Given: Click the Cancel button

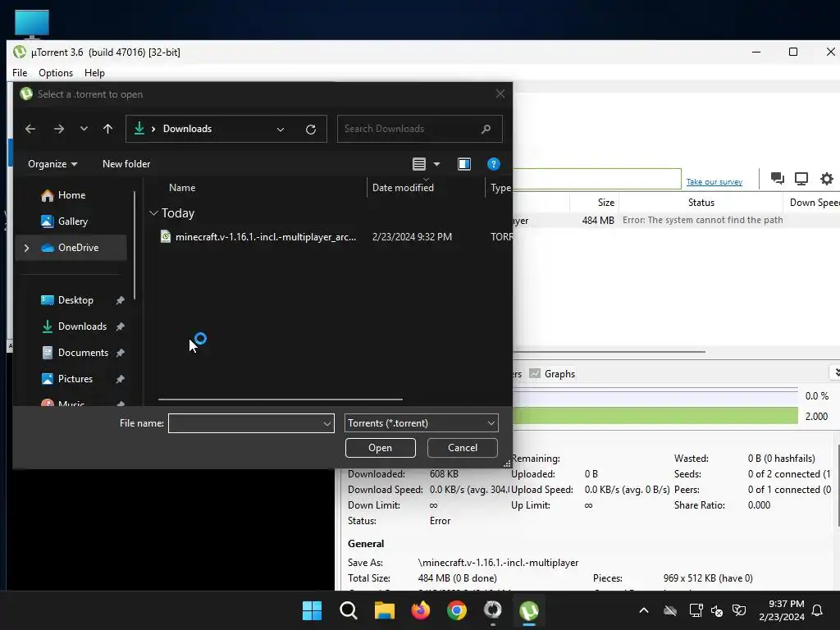Looking at the screenshot, I should point(463,448).
